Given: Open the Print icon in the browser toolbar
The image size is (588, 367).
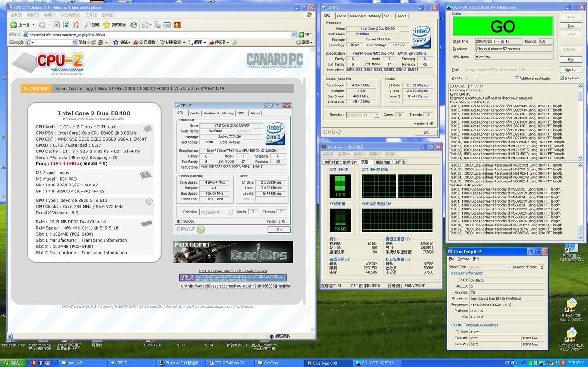Looking at the screenshot, I should pyautogui.click(x=156, y=25).
